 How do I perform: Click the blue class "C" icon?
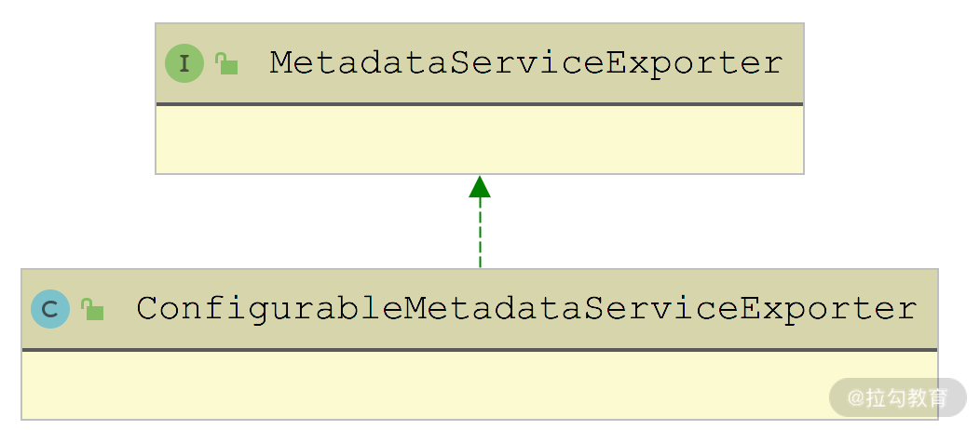point(50,309)
